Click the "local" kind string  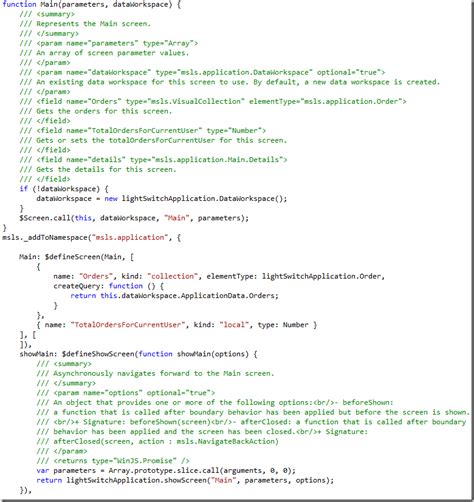tap(234, 325)
